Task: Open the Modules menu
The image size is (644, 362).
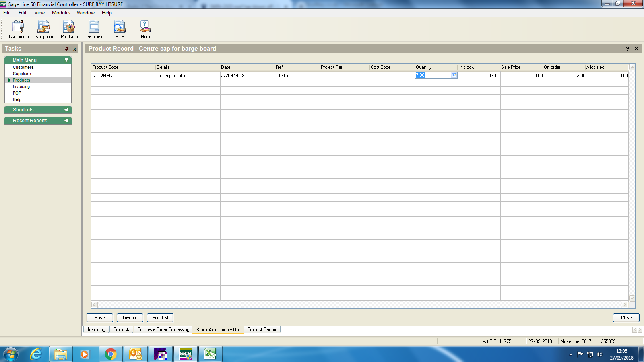Action: click(x=61, y=13)
